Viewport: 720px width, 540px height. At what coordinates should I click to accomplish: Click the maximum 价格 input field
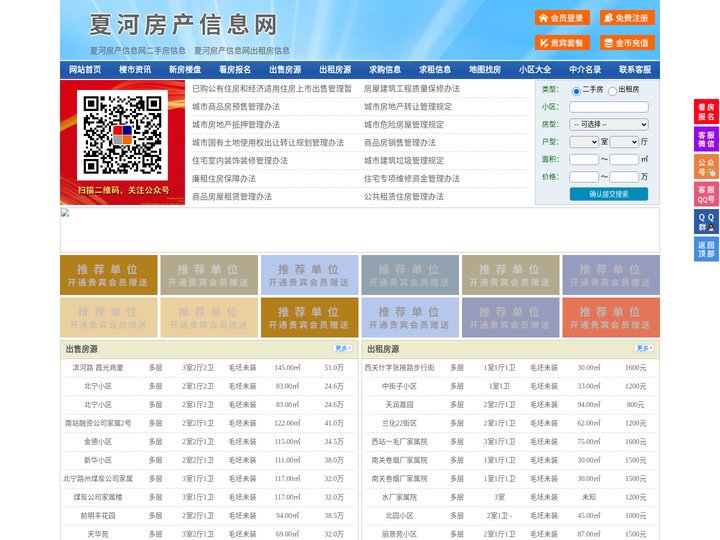[624, 177]
